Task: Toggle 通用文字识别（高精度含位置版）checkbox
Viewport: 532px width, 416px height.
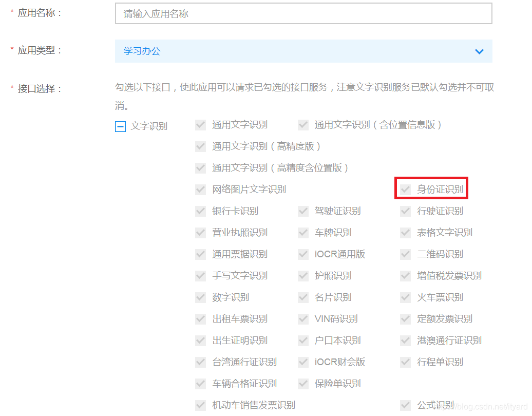Action: pos(200,168)
